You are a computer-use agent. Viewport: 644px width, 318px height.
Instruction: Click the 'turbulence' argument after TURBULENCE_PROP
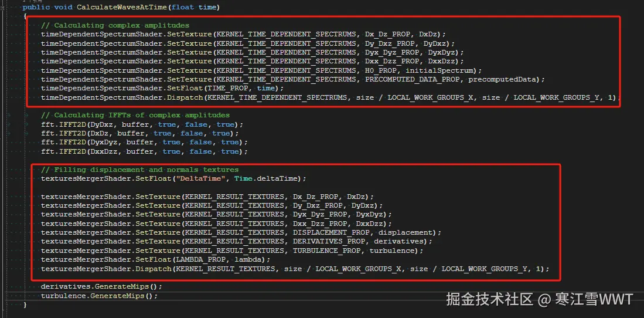click(392, 251)
